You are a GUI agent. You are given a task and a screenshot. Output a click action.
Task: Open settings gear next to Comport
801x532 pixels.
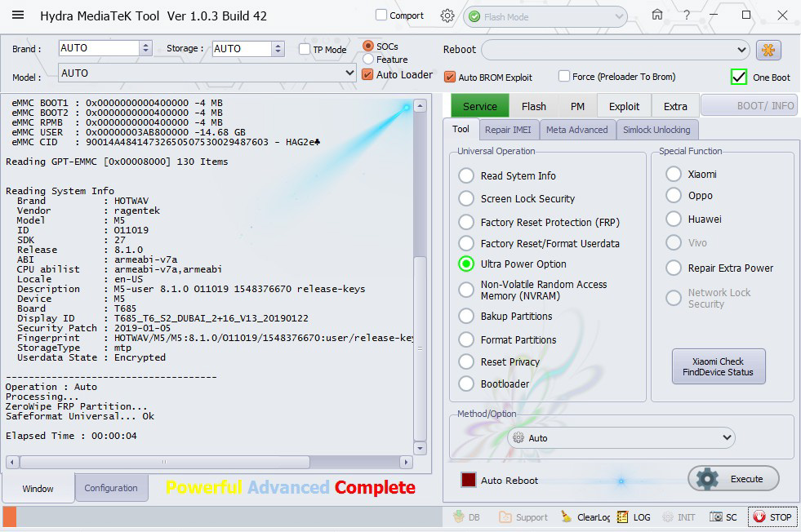[447, 16]
